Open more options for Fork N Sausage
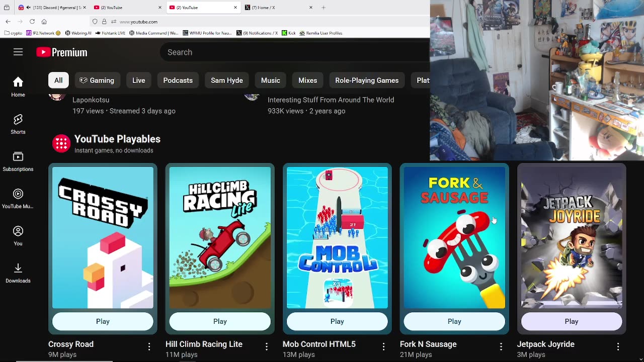Viewport: 644px width, 362px height. pos(501,346)
